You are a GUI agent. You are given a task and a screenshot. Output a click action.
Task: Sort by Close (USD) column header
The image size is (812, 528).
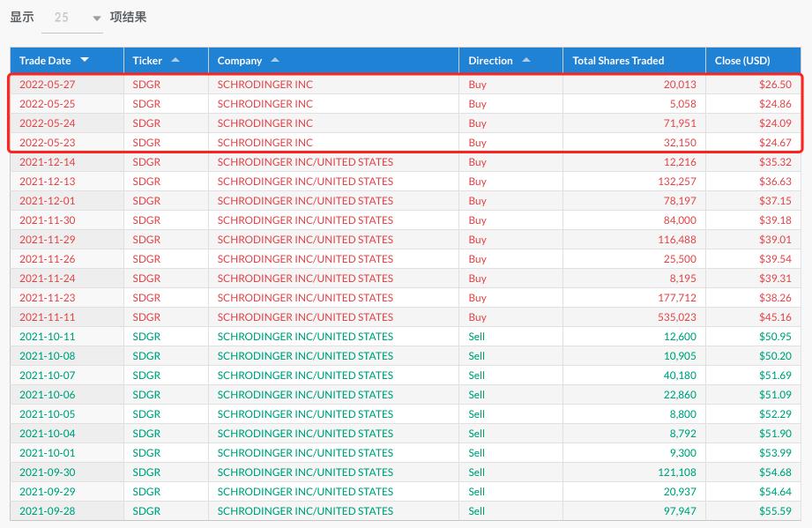tap(742, 61)
